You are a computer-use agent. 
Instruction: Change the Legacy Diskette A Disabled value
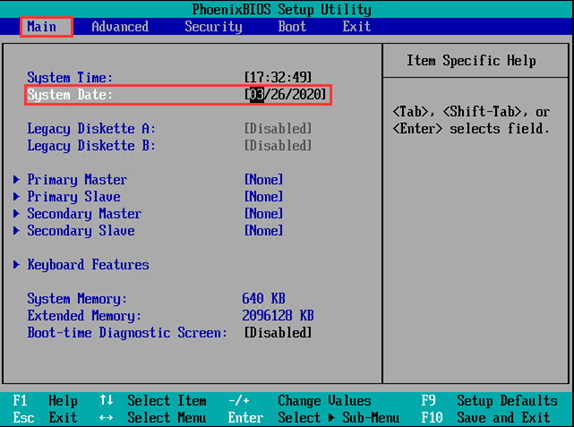278,129
